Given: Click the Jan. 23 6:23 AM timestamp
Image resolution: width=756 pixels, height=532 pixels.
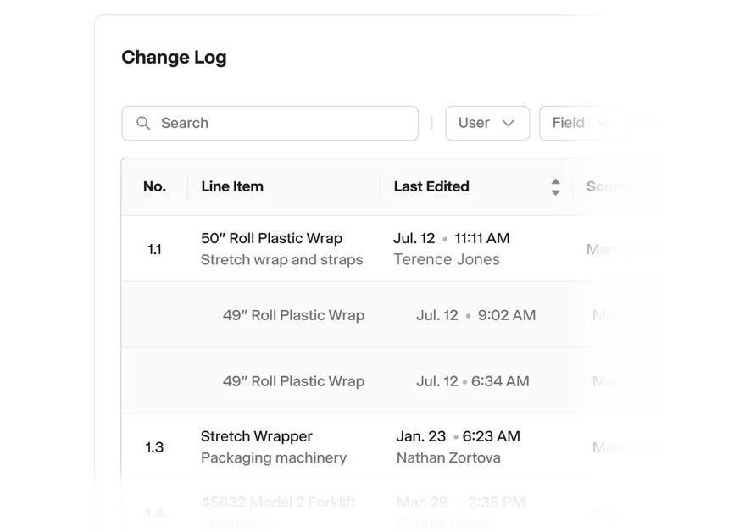Looking at the screenshot, I should coord(458,436).
